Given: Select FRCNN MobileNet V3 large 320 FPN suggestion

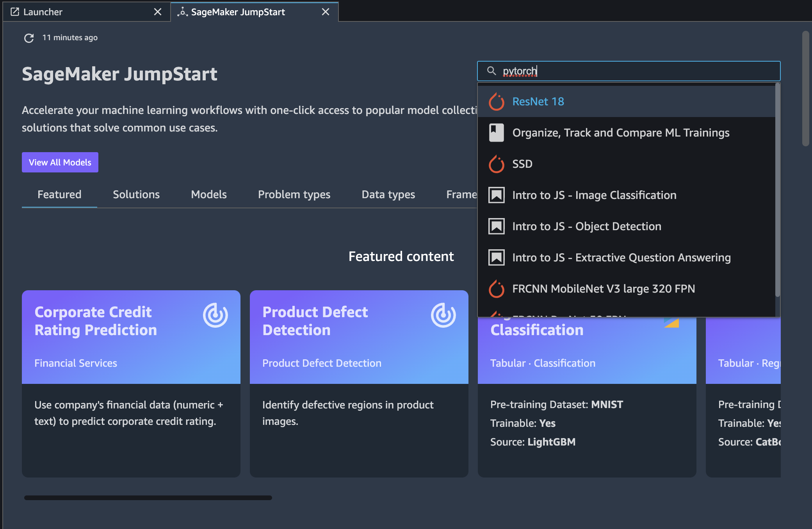Looking at the screenshot, I should tap(604, 289).
